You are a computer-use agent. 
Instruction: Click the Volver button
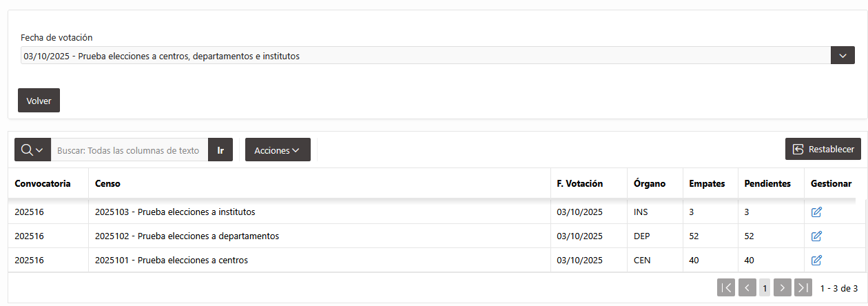[39, 100]
